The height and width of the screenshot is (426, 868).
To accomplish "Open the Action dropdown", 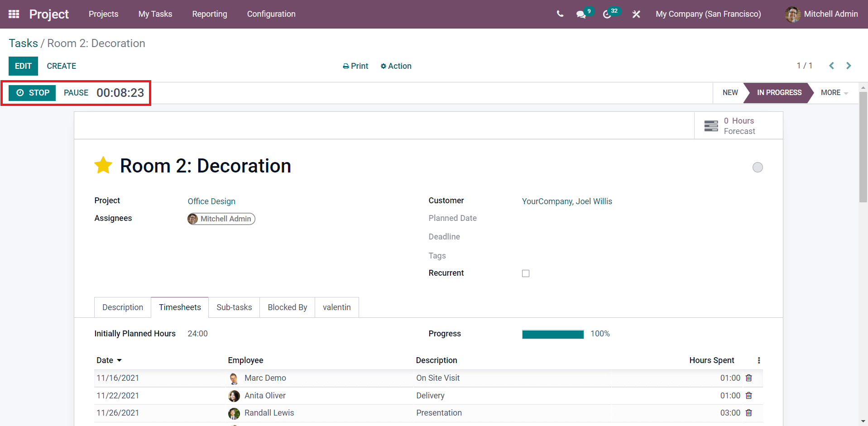I will [x=396, y=66].
